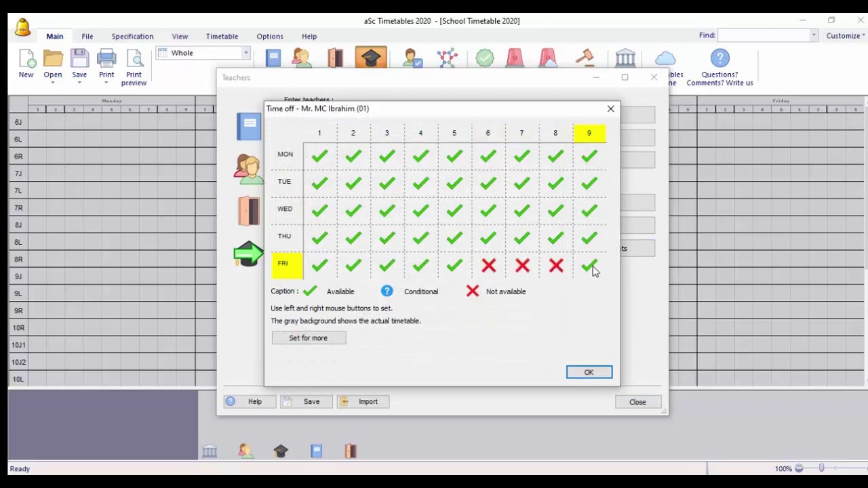Expand the Print button dropdown arrow
The width and height of the screenshot is (868, 488).
coord(106,83)
